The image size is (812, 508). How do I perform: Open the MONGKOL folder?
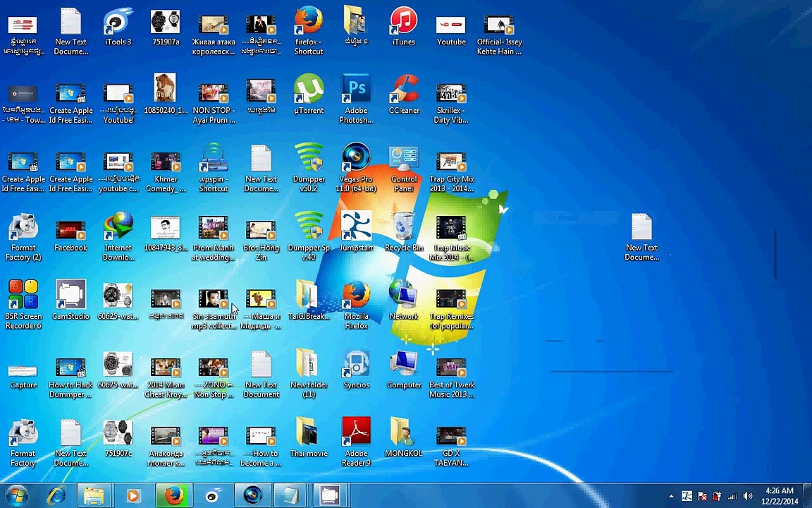pyautogui.click(x=404, y=437)
